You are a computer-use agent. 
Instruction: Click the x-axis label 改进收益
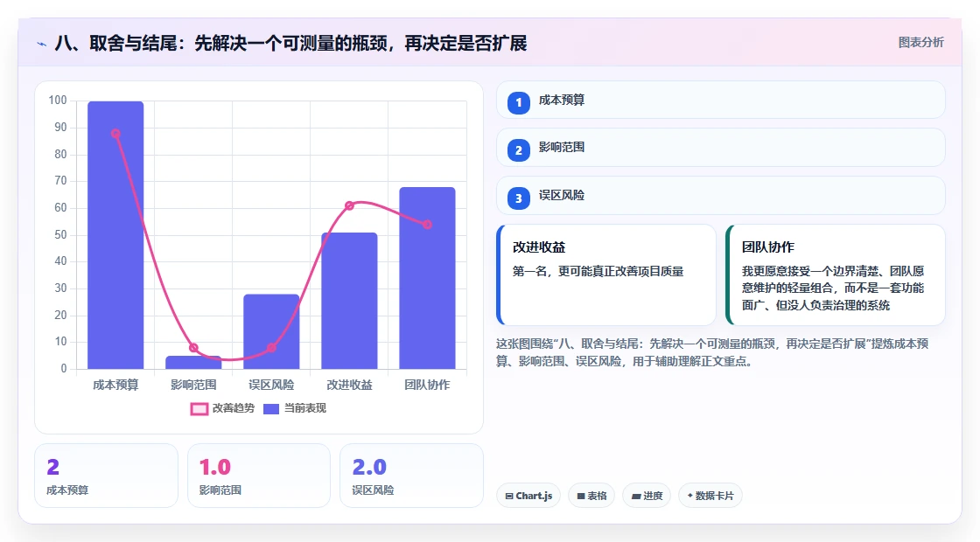[x=349, y=385]
